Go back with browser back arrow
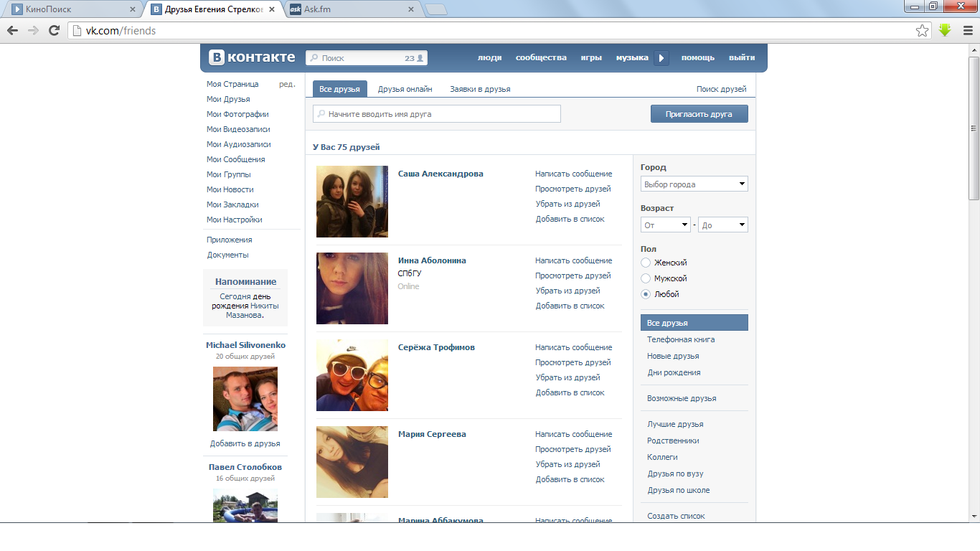This screenshot has width=980, height=551. click(12, 30)
